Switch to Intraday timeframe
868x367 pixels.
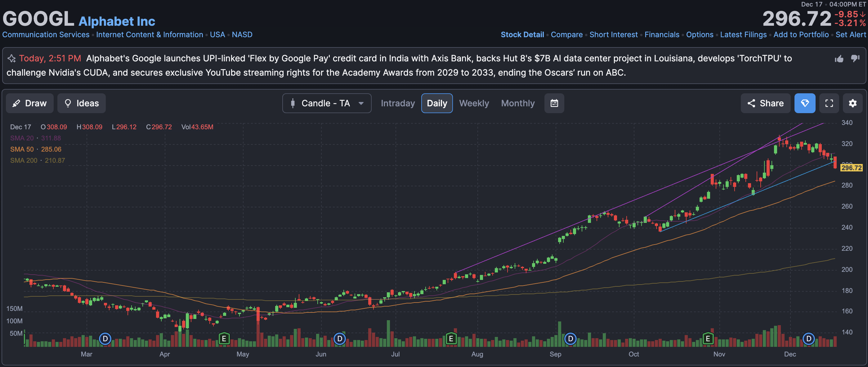coord(398,103)
